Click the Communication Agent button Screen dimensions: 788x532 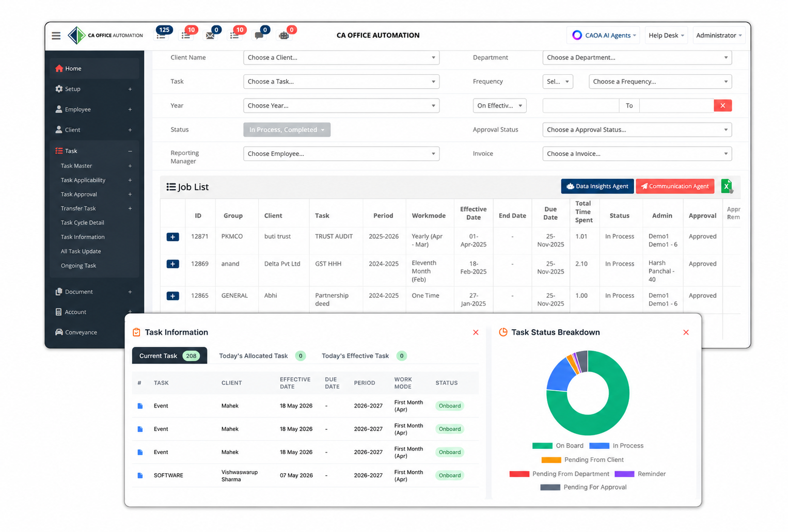pos(675,186)
